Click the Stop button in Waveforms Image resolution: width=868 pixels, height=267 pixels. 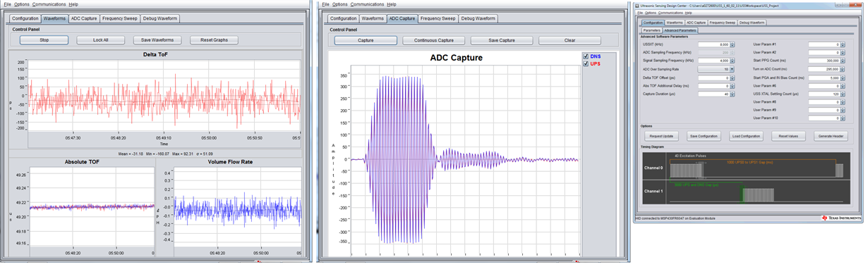pyautogui.click(x=44, y=40)
